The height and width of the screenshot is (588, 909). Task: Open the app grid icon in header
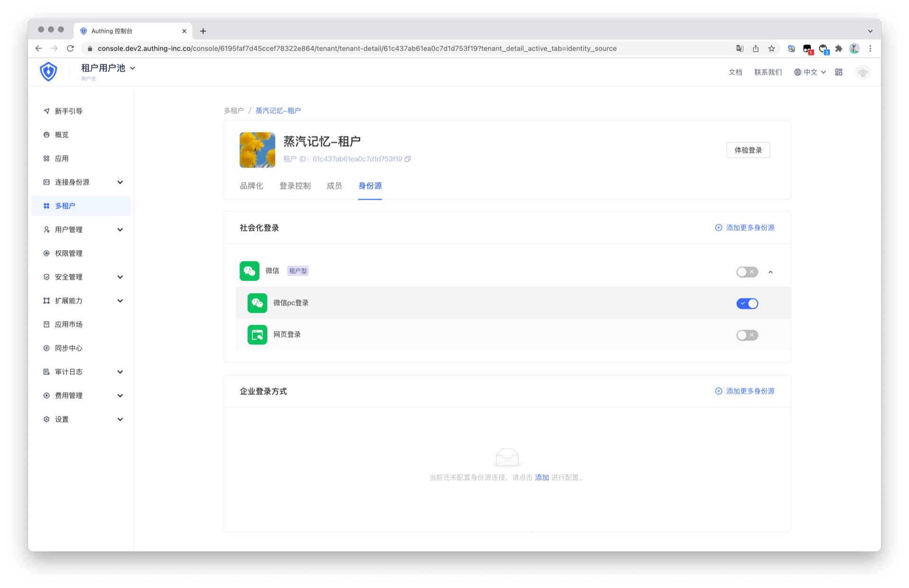tap(838, 72)
